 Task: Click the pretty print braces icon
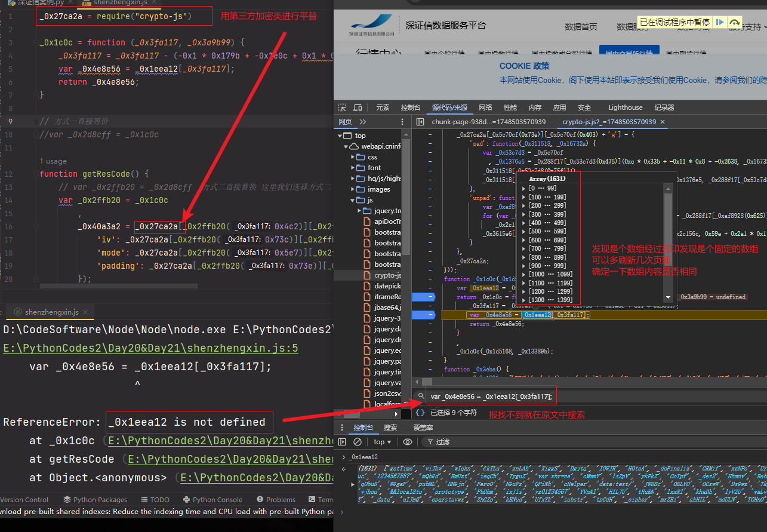point(420,412)
